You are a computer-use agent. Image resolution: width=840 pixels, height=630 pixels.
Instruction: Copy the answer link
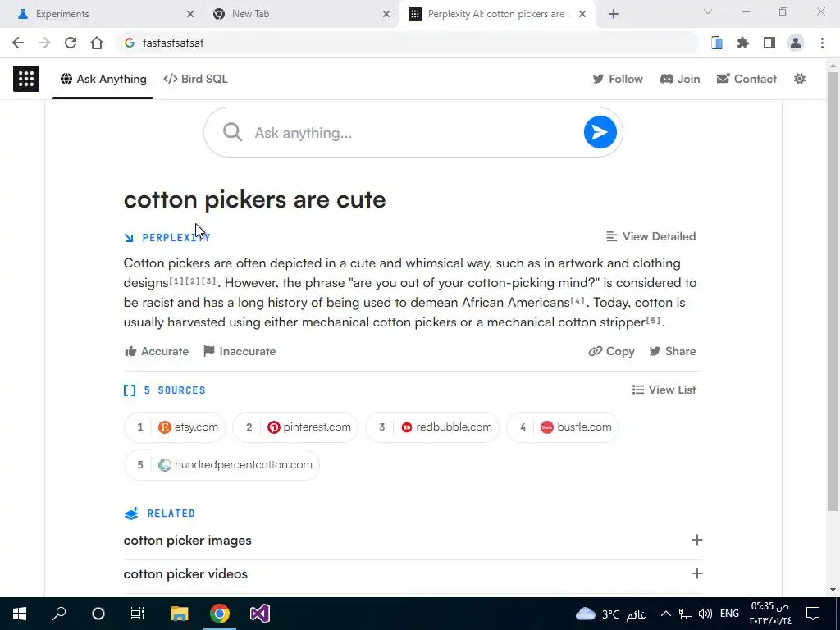pos(611,351)
